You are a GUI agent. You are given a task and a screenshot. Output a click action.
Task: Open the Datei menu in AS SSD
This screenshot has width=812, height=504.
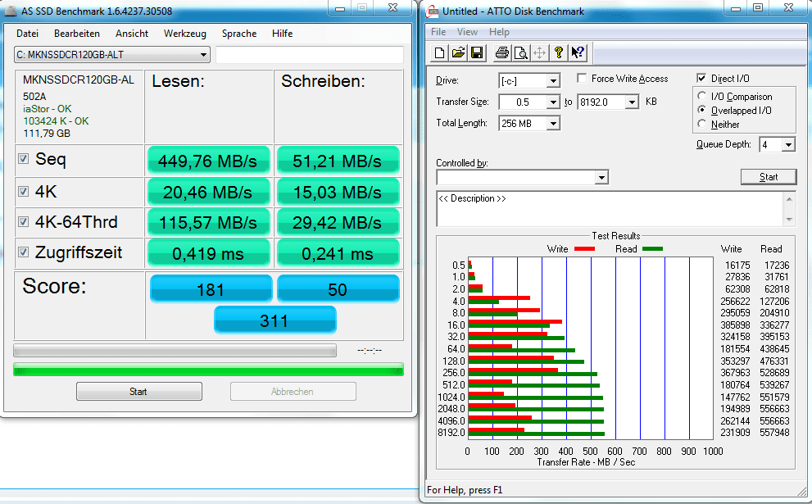tap(27, 33)
